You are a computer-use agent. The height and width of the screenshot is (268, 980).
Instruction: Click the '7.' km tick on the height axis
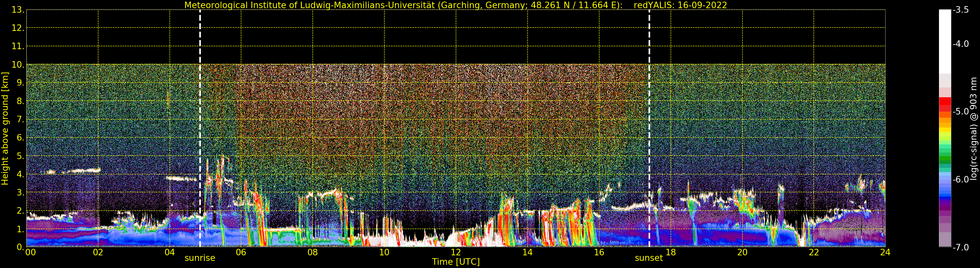pos(21,119)
